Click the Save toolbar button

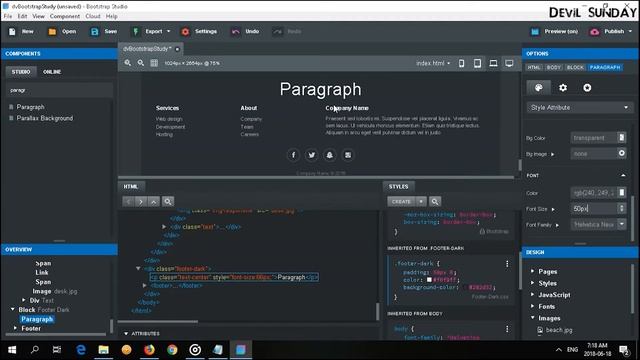(x=104, y=31)
